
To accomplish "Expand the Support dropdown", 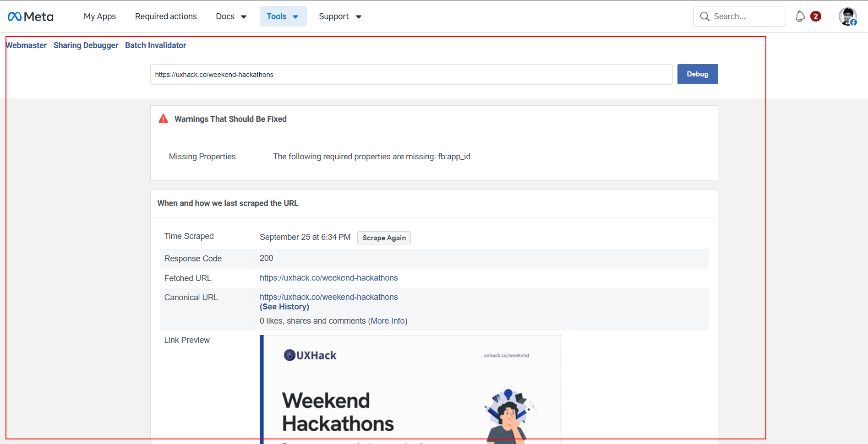I will point(340,16).
